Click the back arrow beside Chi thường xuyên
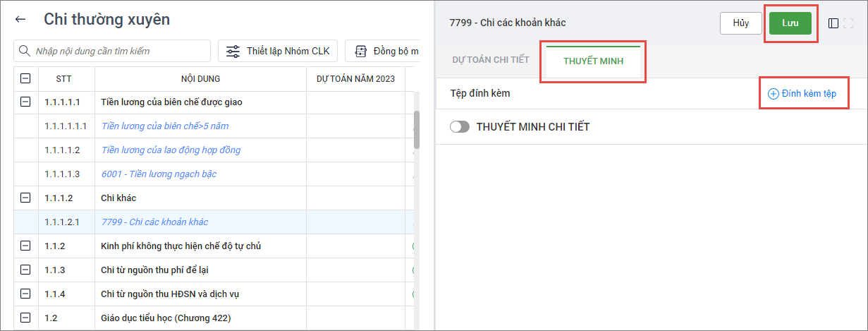Image resolution: width=868 pixels, height=331 pixels. pos(20,20)
